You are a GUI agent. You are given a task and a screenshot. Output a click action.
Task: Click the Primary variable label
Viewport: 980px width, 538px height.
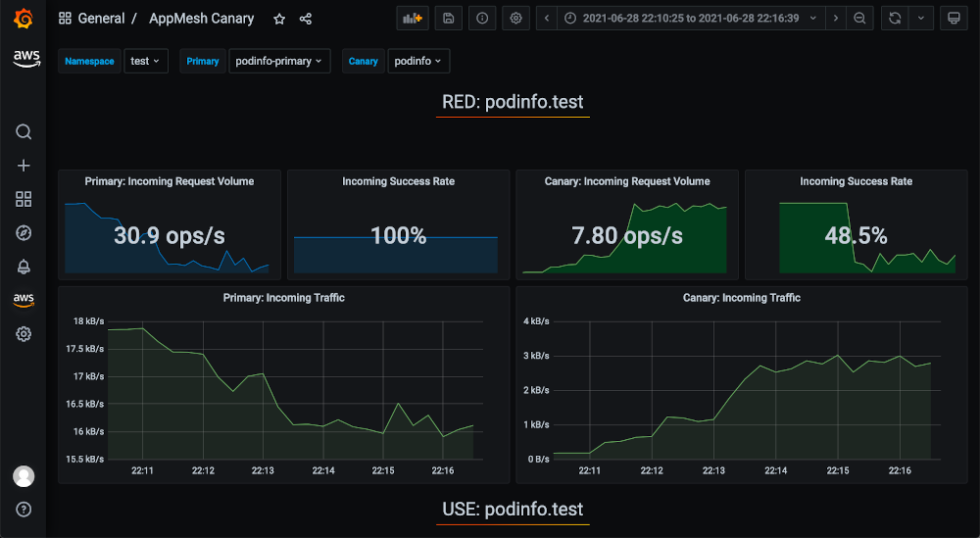point(203,61)
